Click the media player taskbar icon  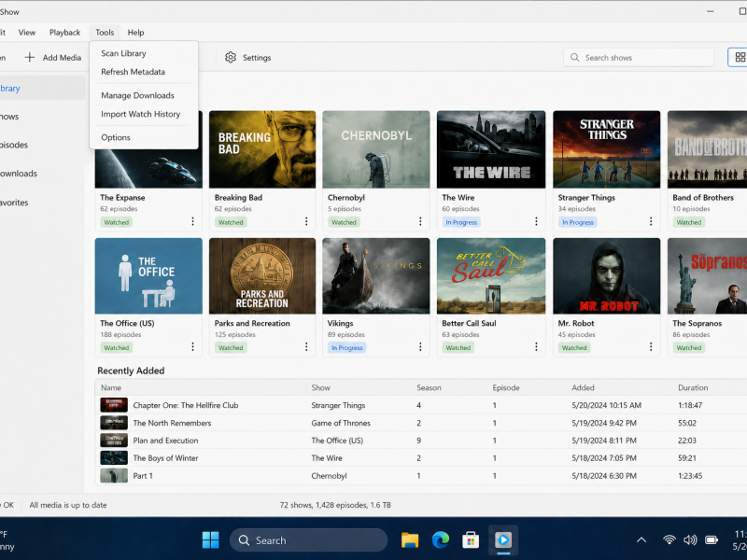(x=503, y=540)
